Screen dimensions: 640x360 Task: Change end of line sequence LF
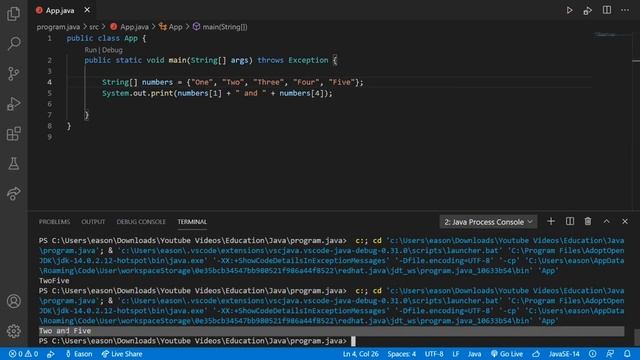[x=456, y=354]
